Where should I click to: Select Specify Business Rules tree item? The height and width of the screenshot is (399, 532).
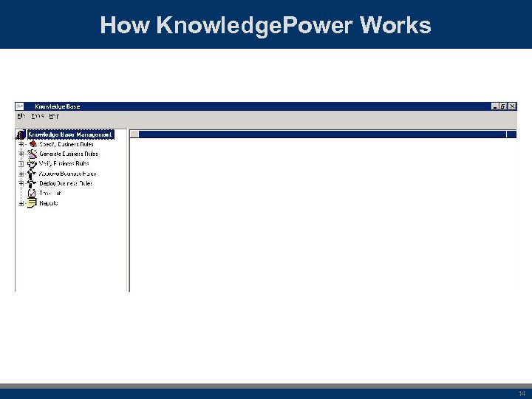coord(66,144)
